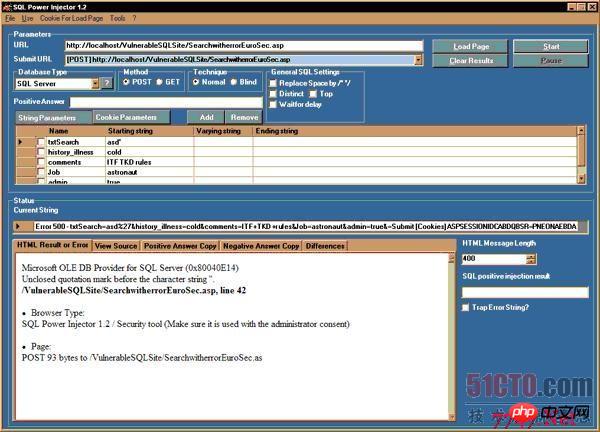600x432 pixels.
Task: Open Cookie For Load Page menu
Action: (x=72, y=18)
